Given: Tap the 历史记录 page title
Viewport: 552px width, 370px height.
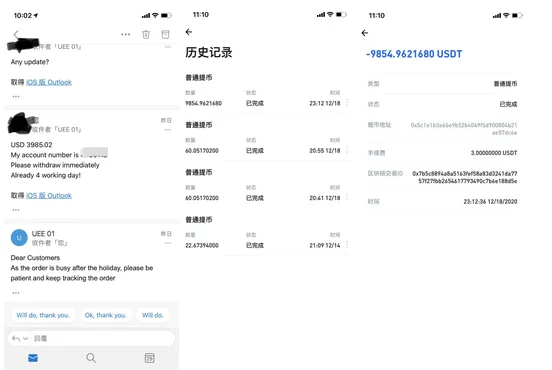Looking at the screenshot, I should pyautogui.click(x=209, y=52).
